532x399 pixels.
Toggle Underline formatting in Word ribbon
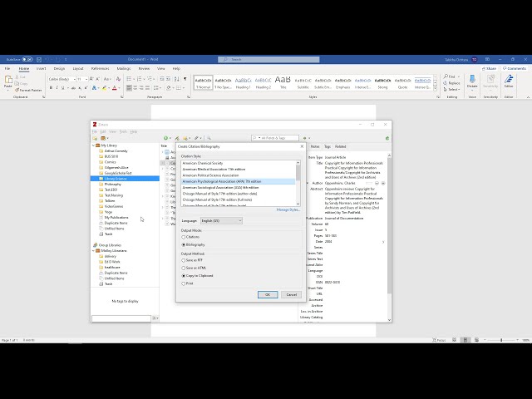pos(62,88)
